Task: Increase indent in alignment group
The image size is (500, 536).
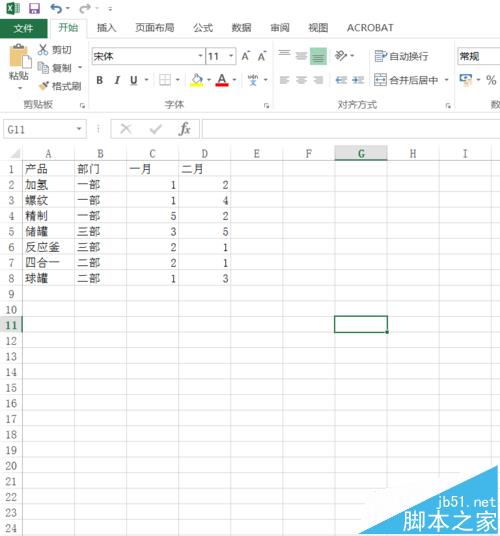Action: pos(358,80)
